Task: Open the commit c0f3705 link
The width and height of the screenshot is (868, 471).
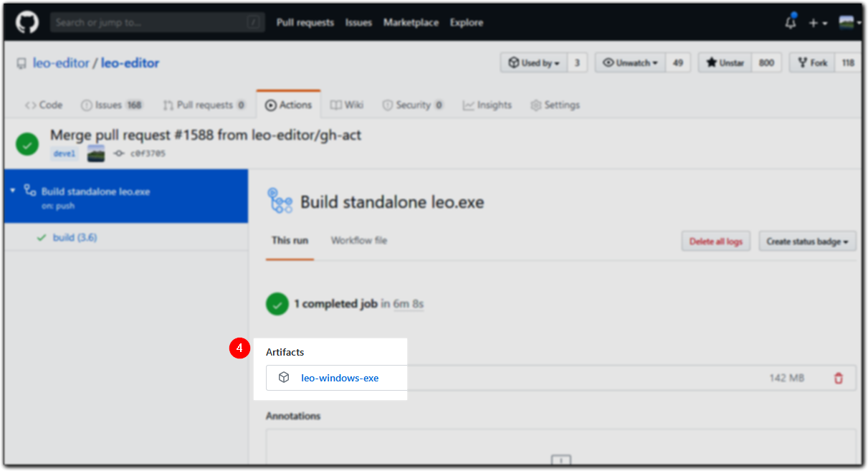Action: [x=148, y=153]
